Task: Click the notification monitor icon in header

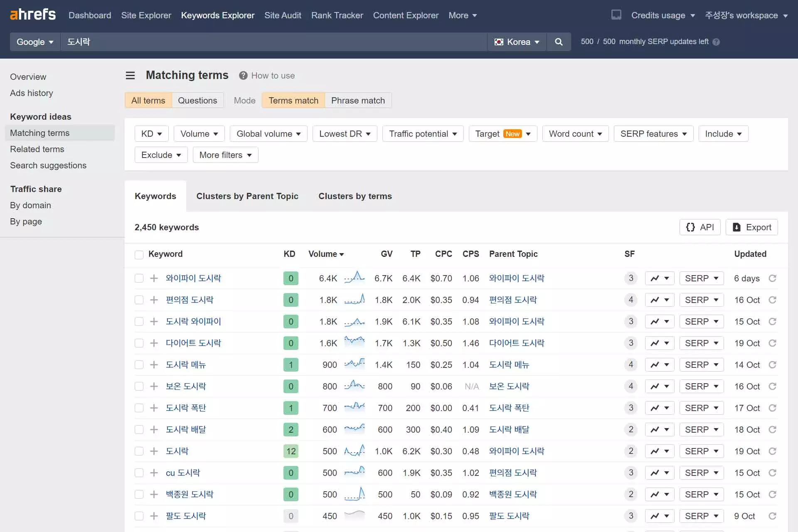Action: pyautogui.click(x=616, y=15)
